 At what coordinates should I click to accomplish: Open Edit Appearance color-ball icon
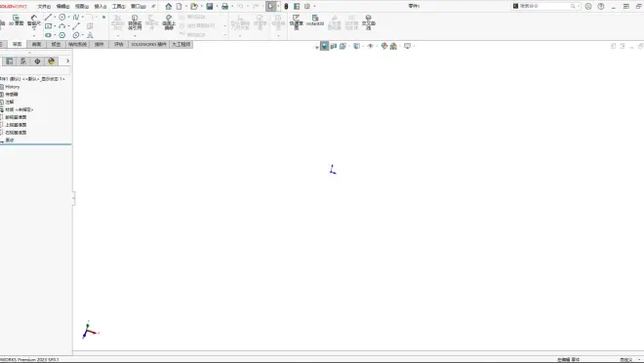tap(384, 46)
